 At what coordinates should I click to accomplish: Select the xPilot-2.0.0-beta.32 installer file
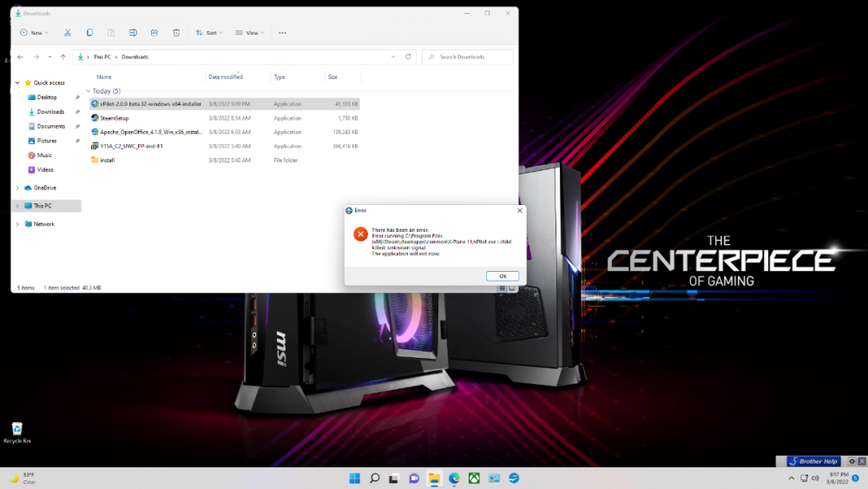pyautogui.click(x=224, y=103)
